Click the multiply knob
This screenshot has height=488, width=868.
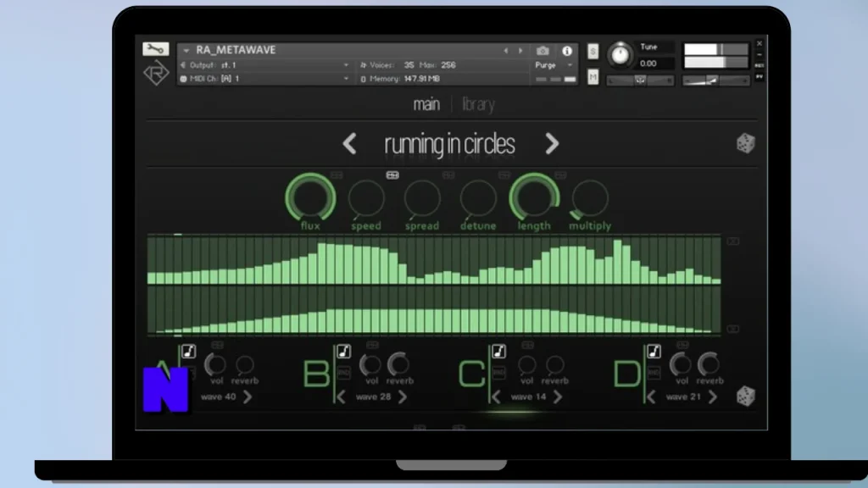590,198
